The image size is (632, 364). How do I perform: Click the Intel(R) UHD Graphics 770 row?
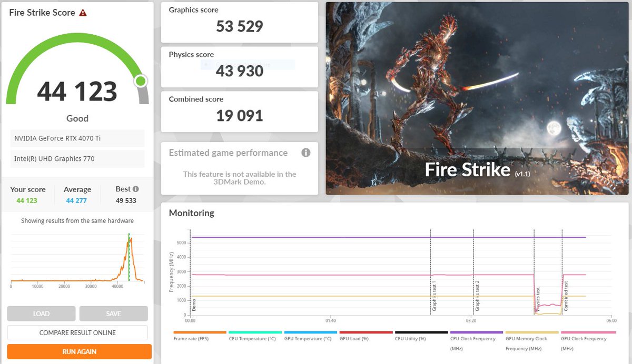[x=77, y=159]
